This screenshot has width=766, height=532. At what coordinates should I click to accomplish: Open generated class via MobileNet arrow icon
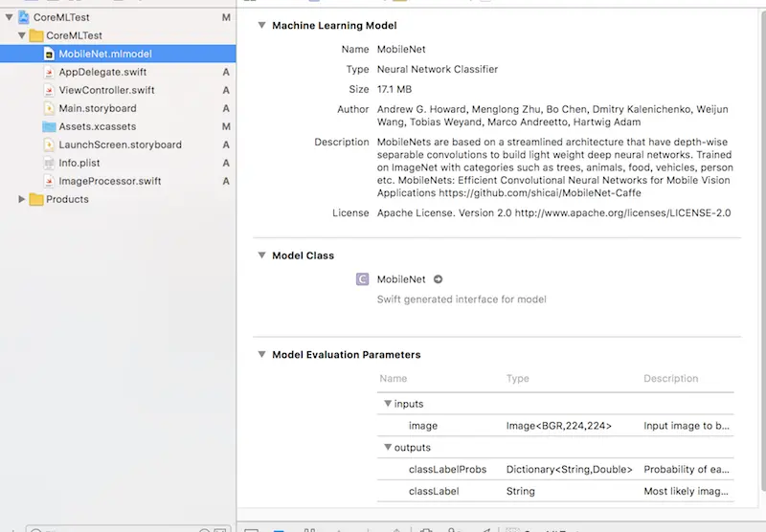point(439,279)
